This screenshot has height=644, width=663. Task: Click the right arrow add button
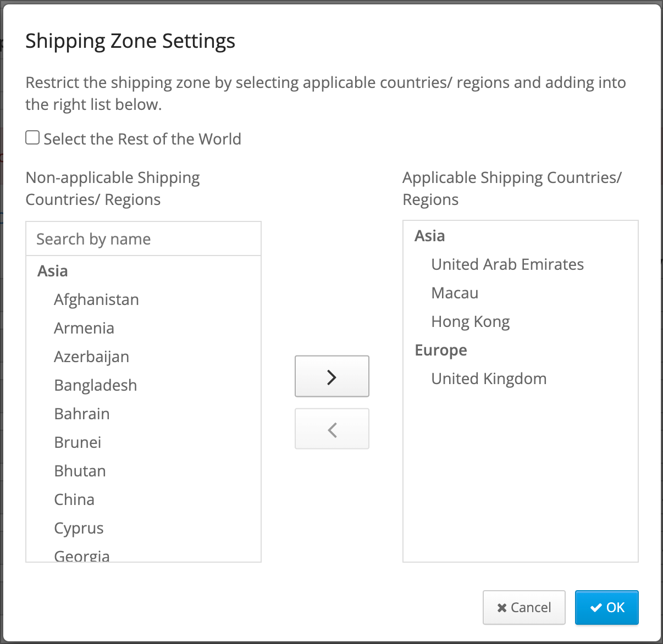coord(331,376)
